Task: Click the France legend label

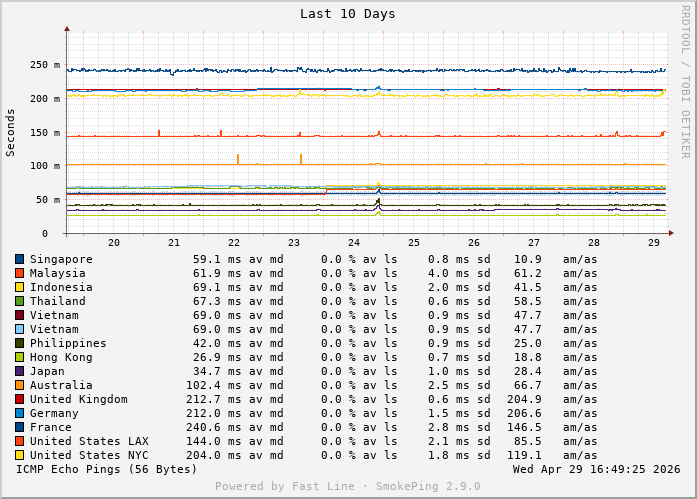Action: point(50,427)
